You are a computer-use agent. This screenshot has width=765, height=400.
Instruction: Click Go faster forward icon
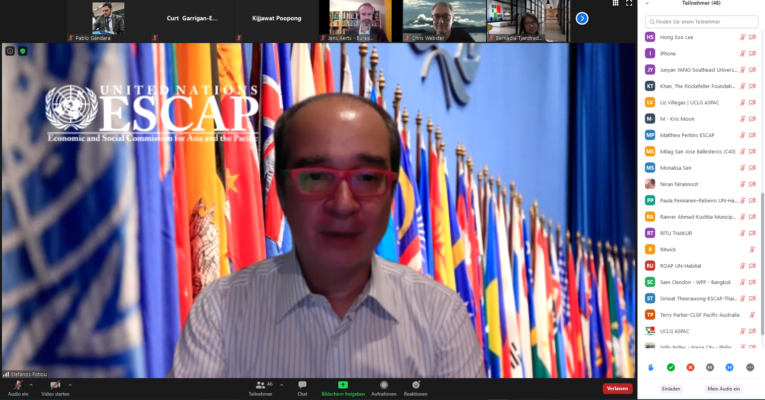click(729, 367)
